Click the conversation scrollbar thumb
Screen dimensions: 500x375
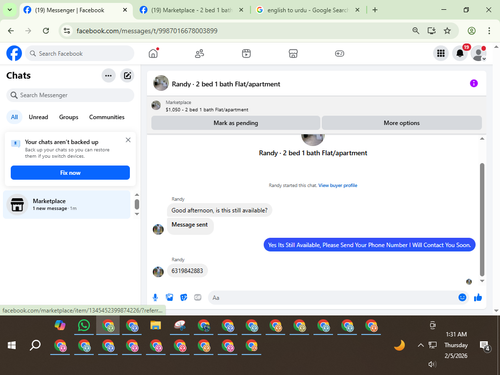tap(482, 220)
